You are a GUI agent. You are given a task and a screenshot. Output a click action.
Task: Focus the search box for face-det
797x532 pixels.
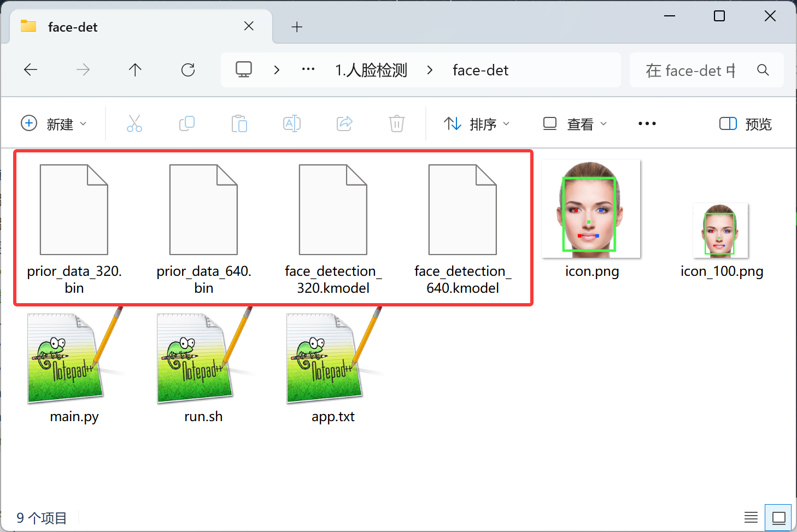click(x=692, y=70)
